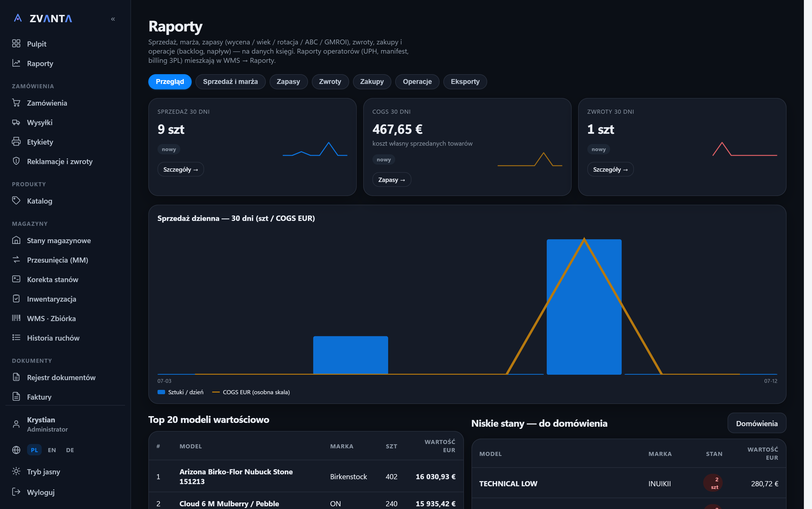Screen dimensions: 812x509
Task: Click the nowy badge in Sprzedaż 30 dni card
Action: point(169,149)
